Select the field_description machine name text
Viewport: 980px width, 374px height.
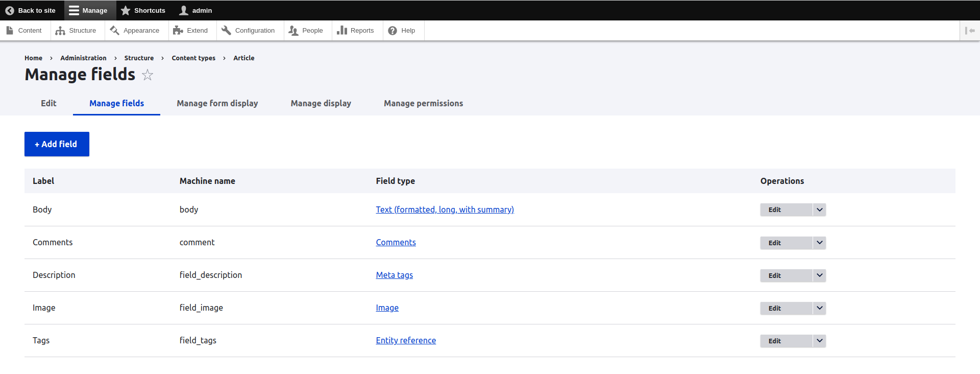click(x=211, y=275)
